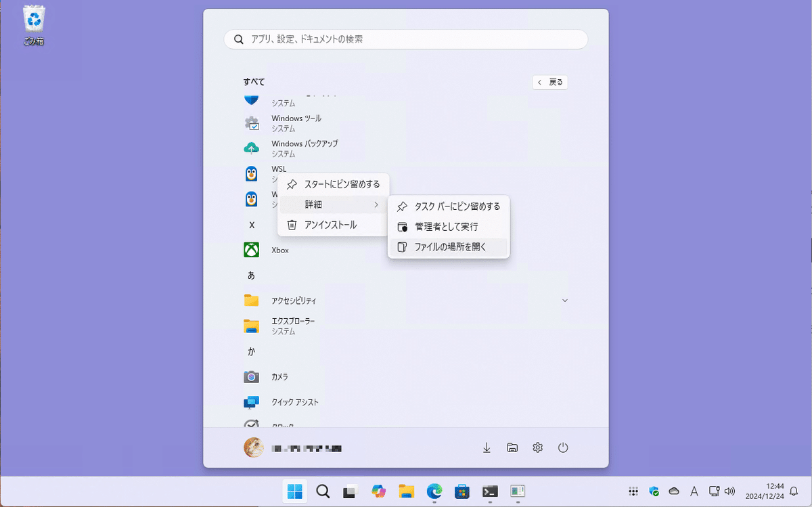Open the taskbar app right of Terminal
This screenshot has width=812, height=507.
(518, 491)
